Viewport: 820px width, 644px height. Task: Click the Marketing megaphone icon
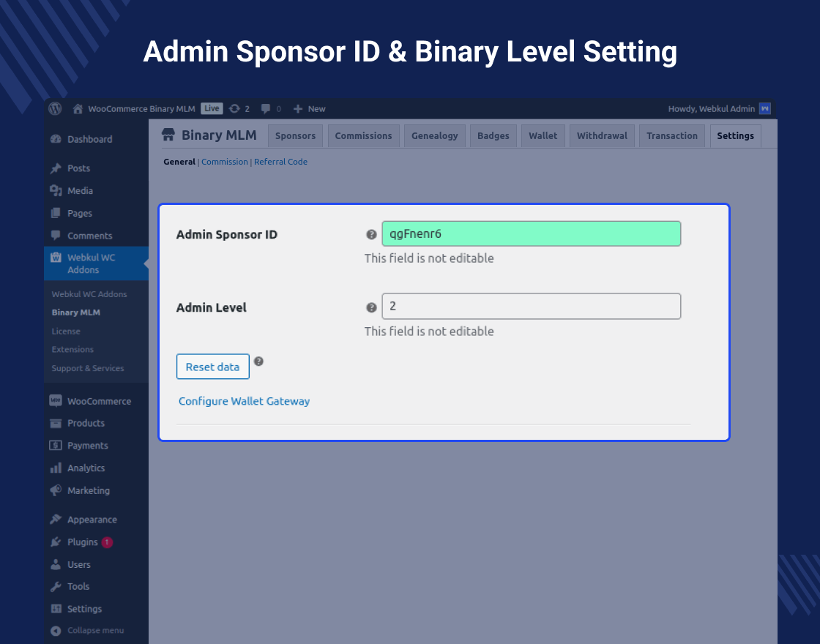[x=56, y=490]
